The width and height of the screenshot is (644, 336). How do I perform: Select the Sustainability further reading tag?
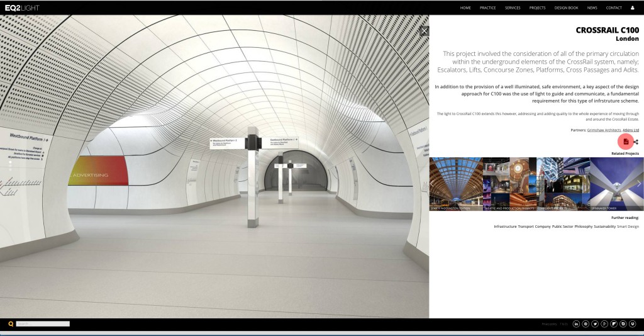604,227
